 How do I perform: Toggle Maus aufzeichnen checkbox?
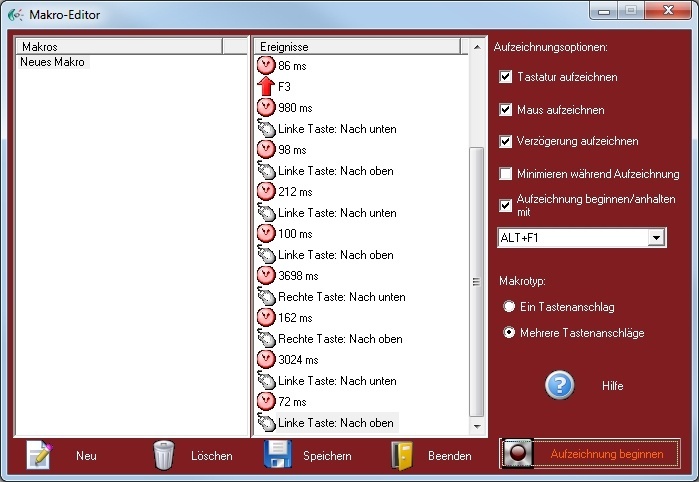pyautogui.click(x=506, y=109)
